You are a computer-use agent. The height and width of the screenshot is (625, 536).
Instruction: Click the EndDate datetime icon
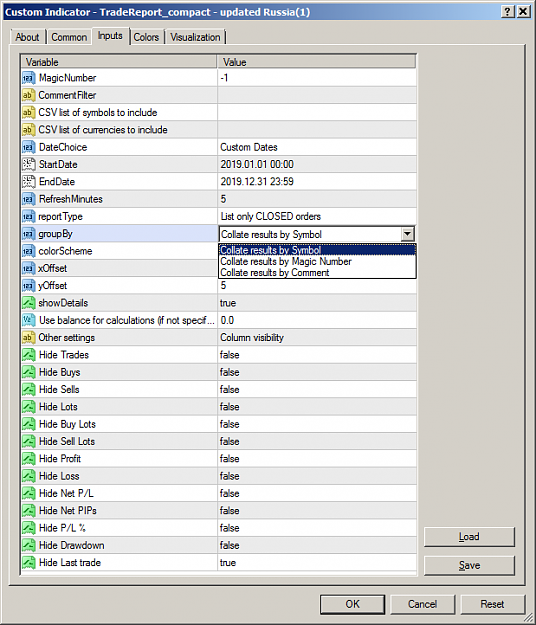coord(28,182)
